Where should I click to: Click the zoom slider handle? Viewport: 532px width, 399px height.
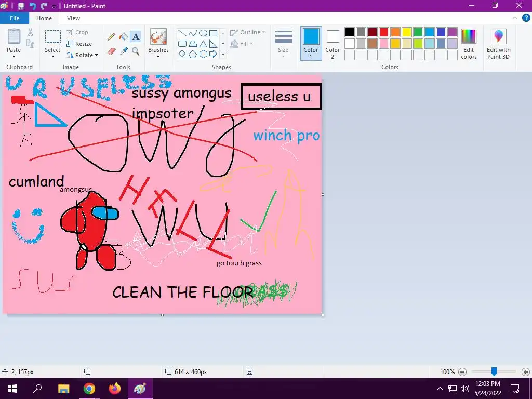[x=494, y=371]
